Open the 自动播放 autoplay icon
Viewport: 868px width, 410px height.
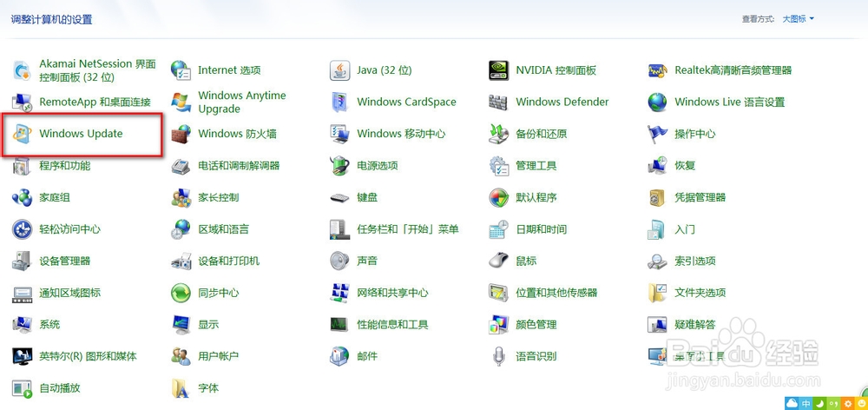click(23, 387)
